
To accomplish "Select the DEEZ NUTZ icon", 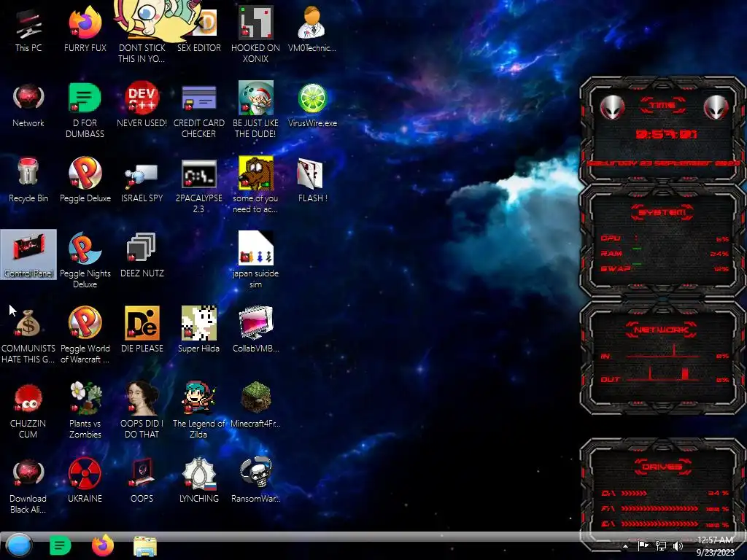I will (x=142, y=256).
